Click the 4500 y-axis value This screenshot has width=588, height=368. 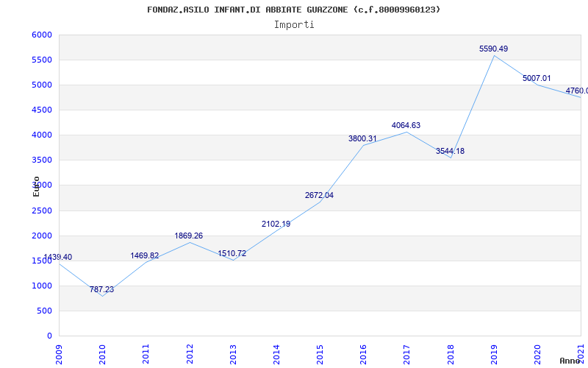tap(42, 110)
